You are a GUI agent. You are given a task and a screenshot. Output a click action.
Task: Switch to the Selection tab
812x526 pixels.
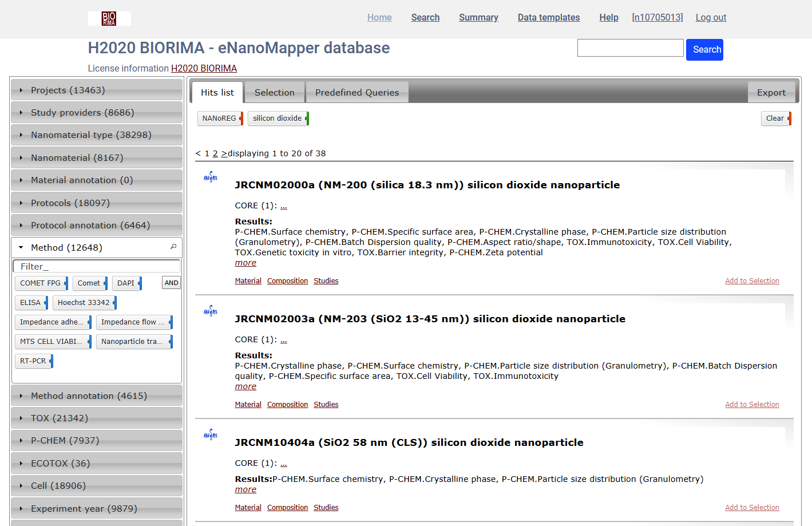click(x=274, y=93)
